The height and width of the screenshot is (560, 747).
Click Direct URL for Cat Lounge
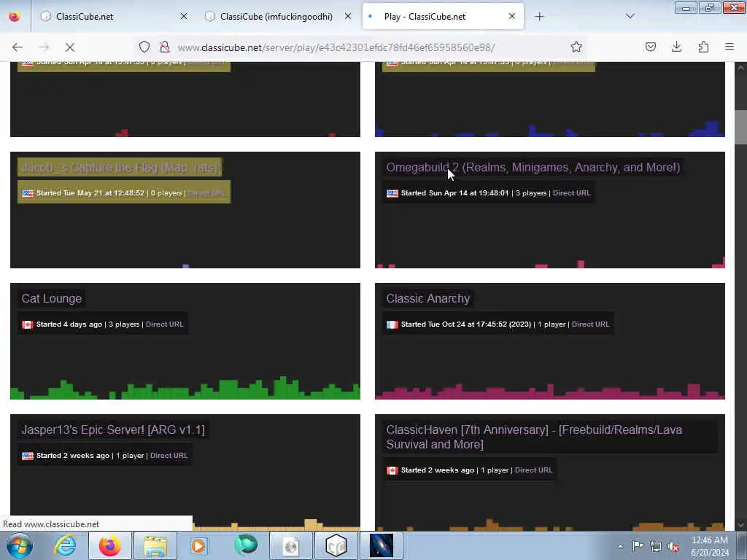point(164,324)
